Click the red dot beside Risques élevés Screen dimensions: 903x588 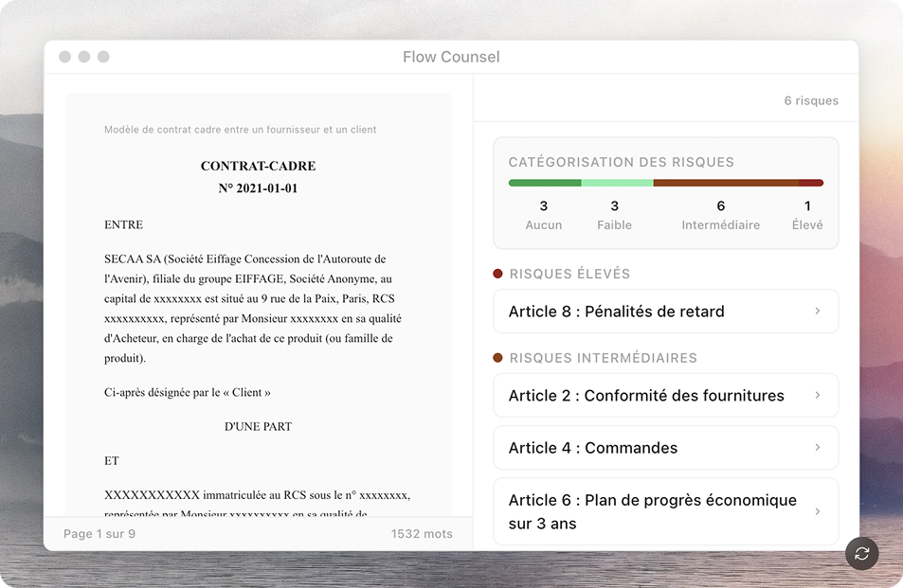(498, 274)
